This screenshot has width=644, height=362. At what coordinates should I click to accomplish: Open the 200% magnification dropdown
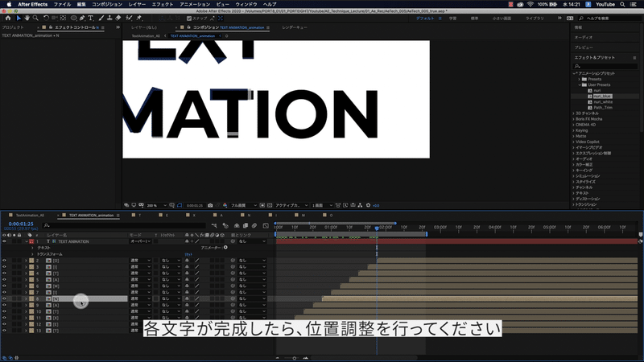(x=157, y=205)
